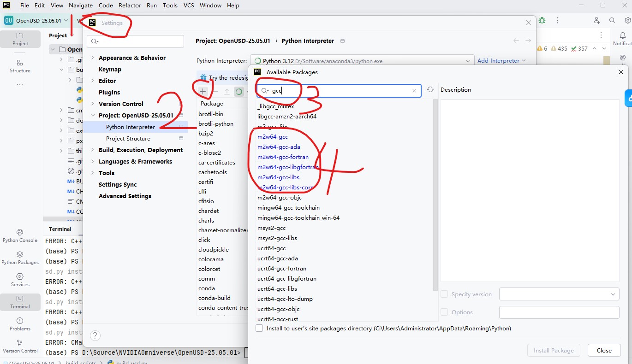Select msys2-gcc package in list
The width and height of the screenshot is (632, 364).
[271, 228]
